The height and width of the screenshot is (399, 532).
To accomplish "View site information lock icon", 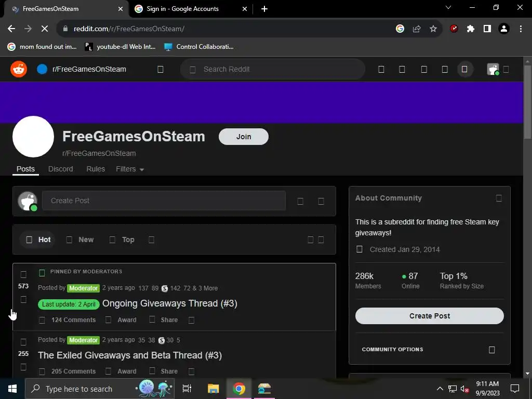I will [x=65, y=29].
